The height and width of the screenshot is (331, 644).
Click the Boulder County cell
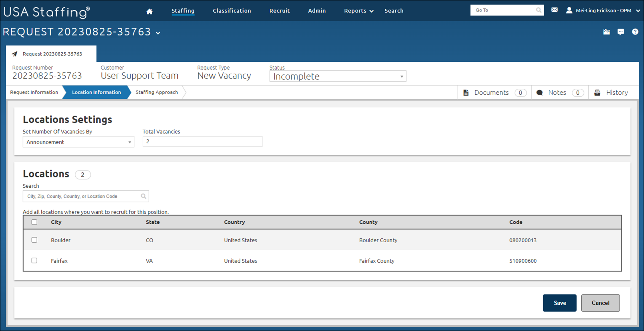click(x=378, y=240)
